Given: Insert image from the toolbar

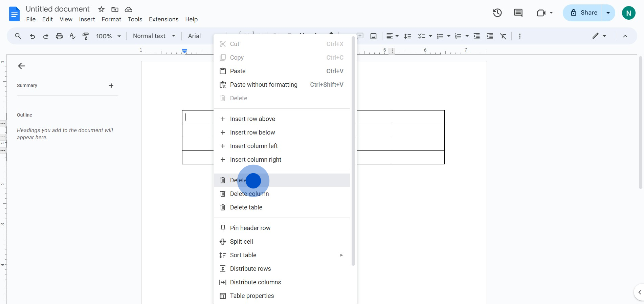Looking at the screenshot, I should click(374, 36).
